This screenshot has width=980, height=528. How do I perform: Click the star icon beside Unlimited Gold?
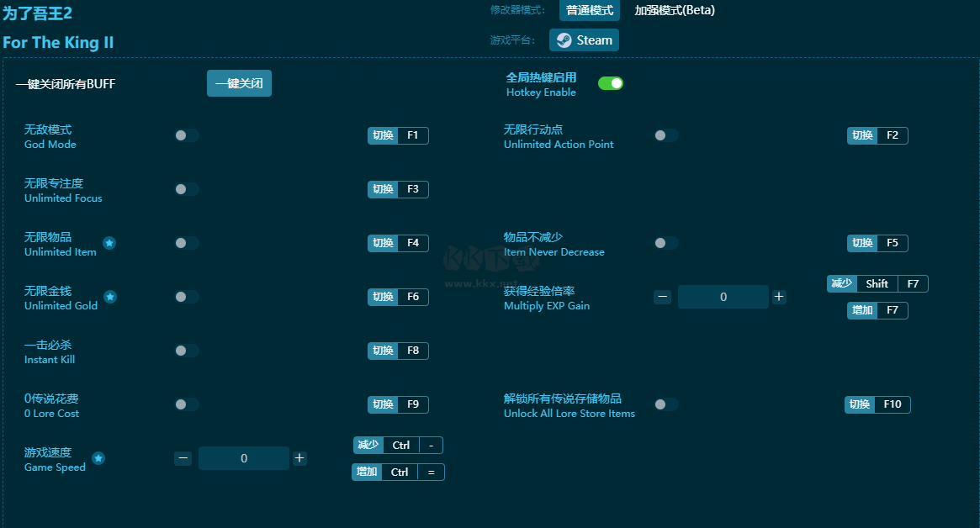(110, 297)
